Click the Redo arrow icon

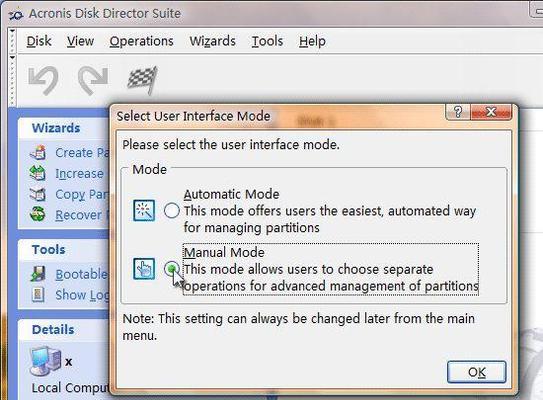93,80
